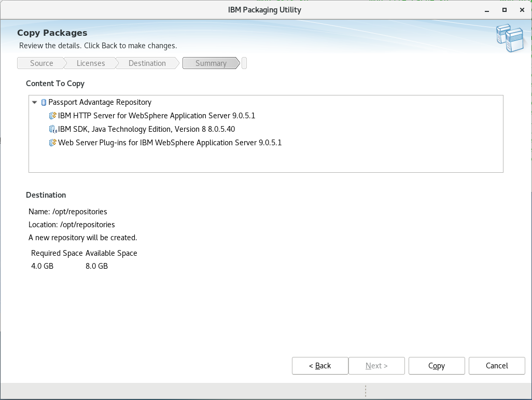Click the 4.0 GB required space value
Viewport: 532px width, 400px height.
(x=43, y=266)
